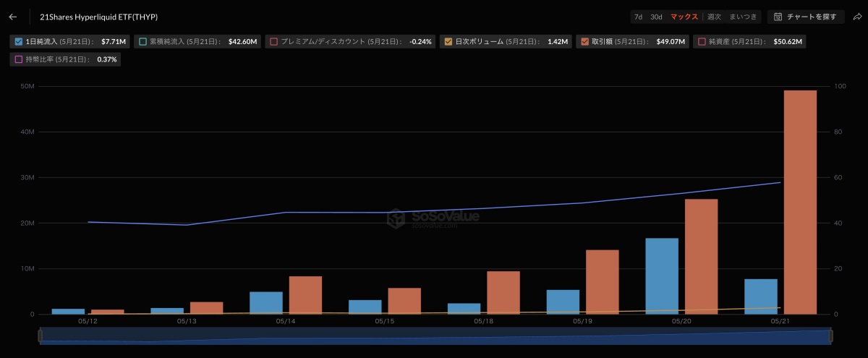Enable the 累積純流入 checkbox
This screenshot has height=358, width=868.
(143, 42)
